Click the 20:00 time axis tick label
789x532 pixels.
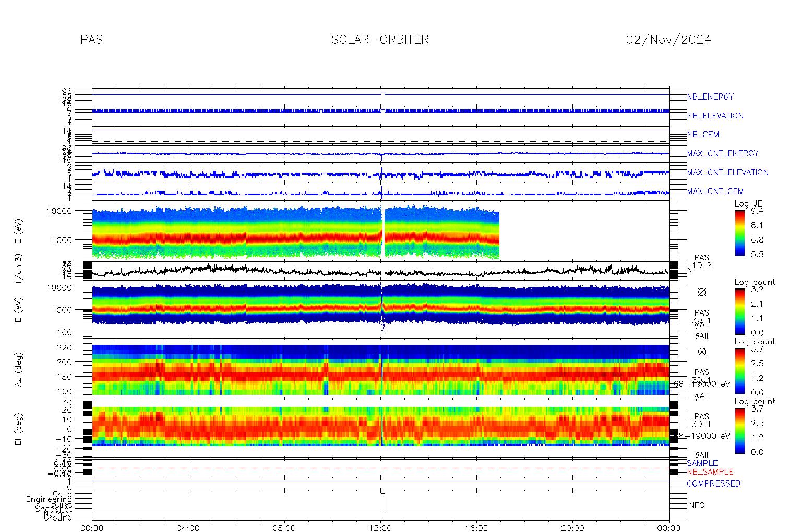(572, 528)
